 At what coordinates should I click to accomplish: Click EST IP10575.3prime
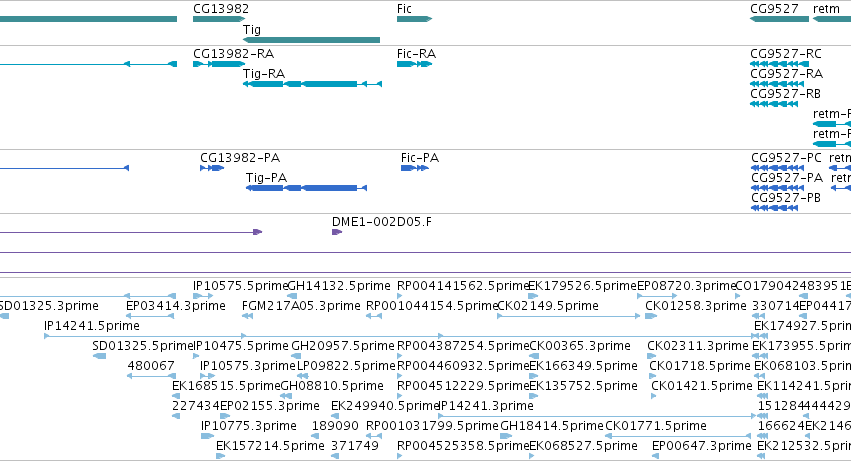click(247, 367)
